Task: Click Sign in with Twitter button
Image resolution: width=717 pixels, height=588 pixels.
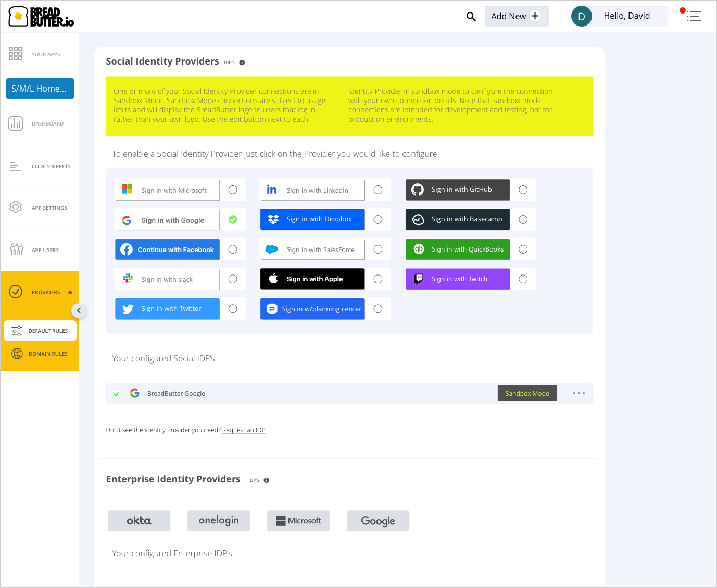Action: click(167, 309)
